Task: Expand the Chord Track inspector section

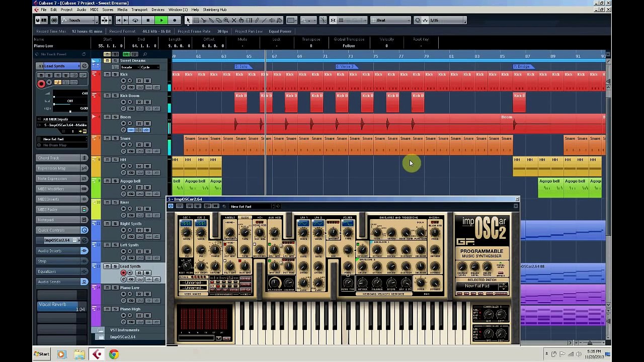Action: pos(62,158)
